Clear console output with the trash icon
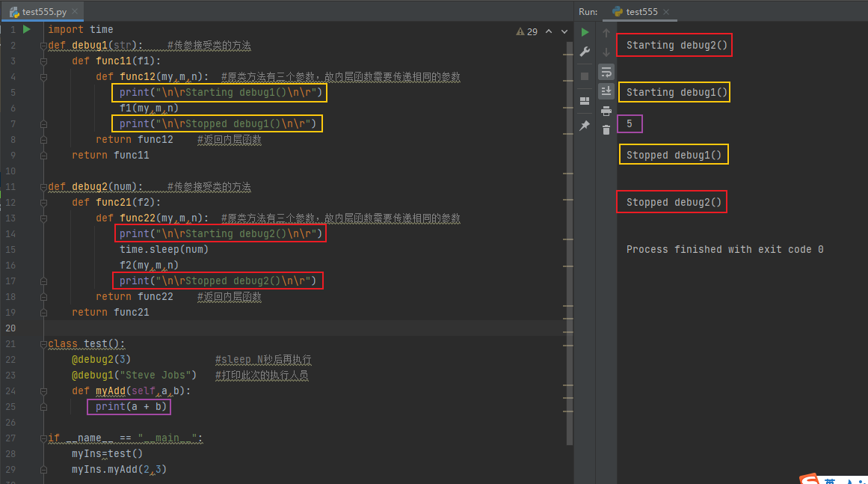The image size is (868, 484). coord(606,129)
